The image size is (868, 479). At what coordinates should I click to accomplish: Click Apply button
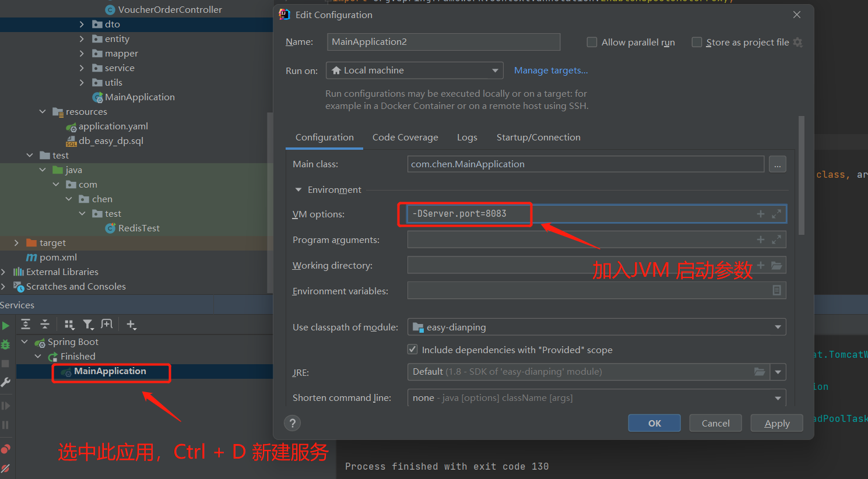tap(776, 423)
